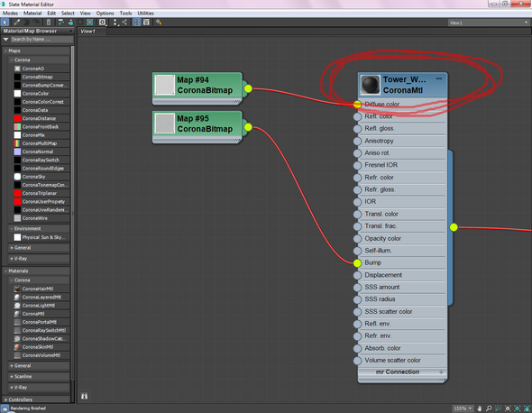532x413 pixels.
Task: Click the red CoronaDistance swatch
Action: tap(17, 118)
